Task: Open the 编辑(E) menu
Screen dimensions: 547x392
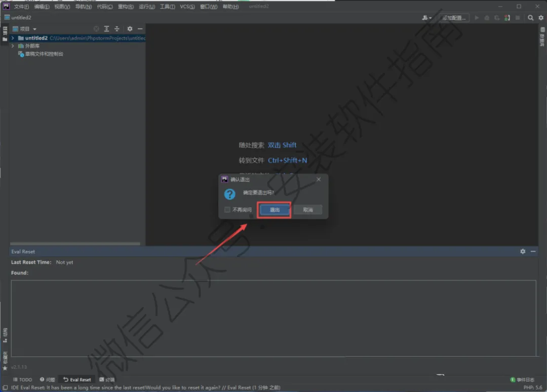Action: pyautogui.click(x=42, y=7)
